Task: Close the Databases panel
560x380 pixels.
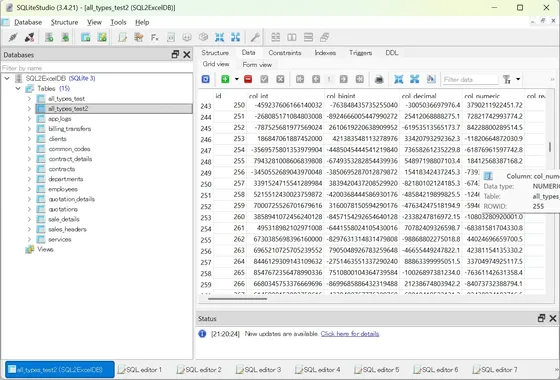Action: pos(187,55)
